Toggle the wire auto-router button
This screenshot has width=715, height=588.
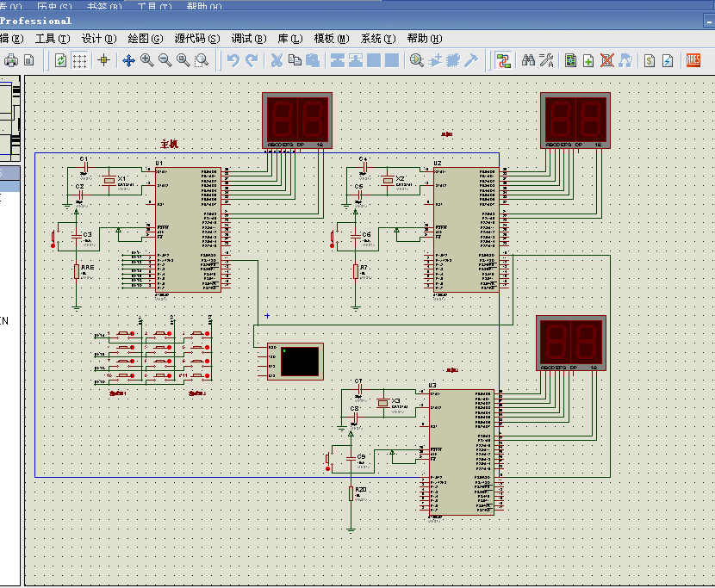pyautogui.click(x=504, y=60)
